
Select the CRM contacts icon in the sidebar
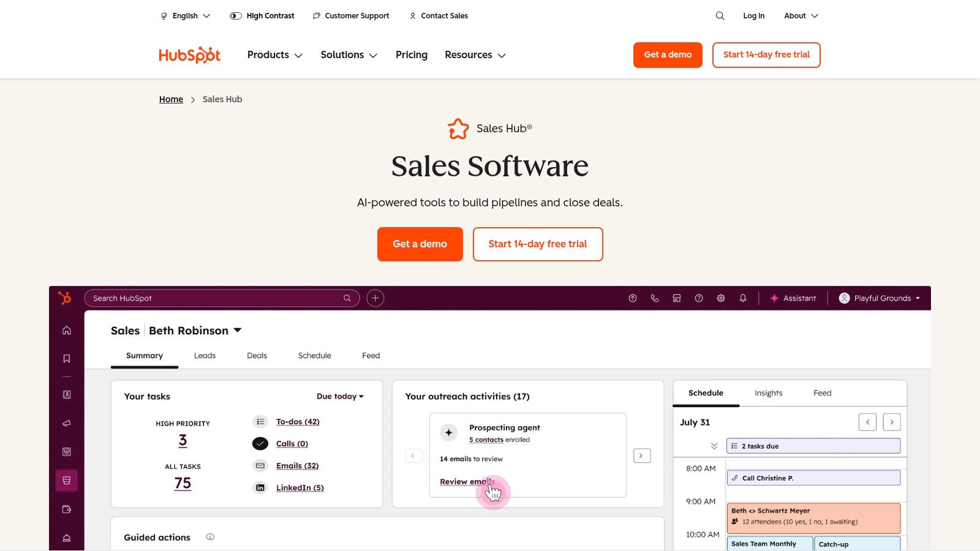click(x=66, y=395)
